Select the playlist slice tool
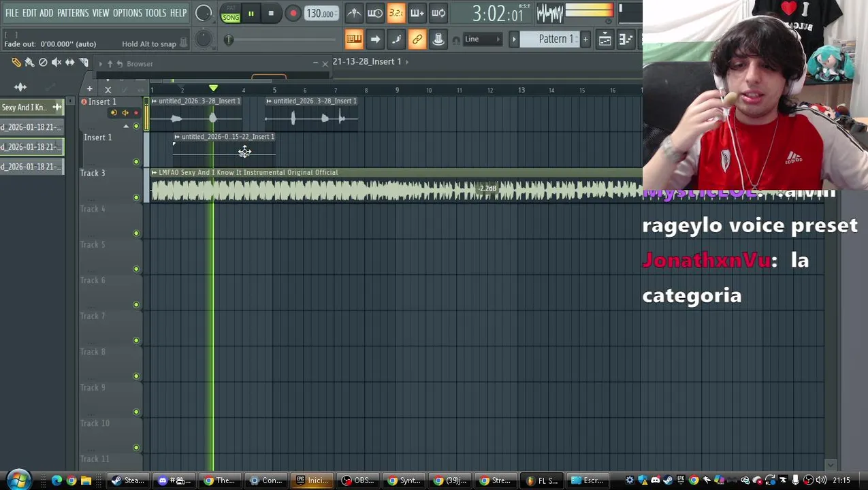 [x=84, y=63]
